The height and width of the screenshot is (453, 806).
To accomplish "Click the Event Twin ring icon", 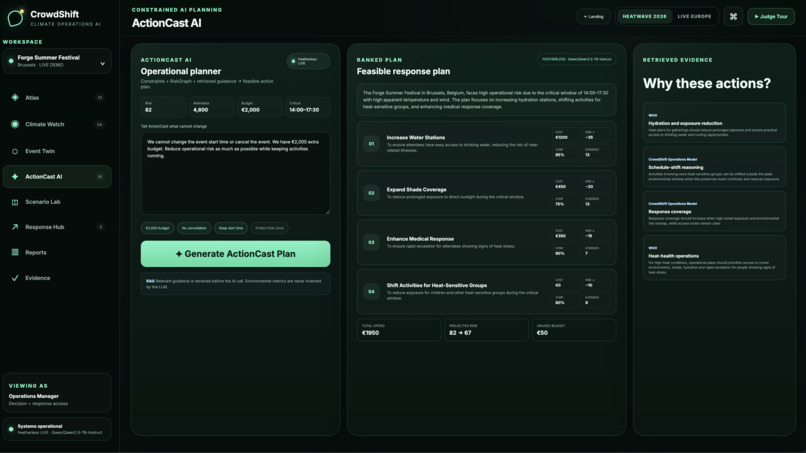I will click(15, 151).
